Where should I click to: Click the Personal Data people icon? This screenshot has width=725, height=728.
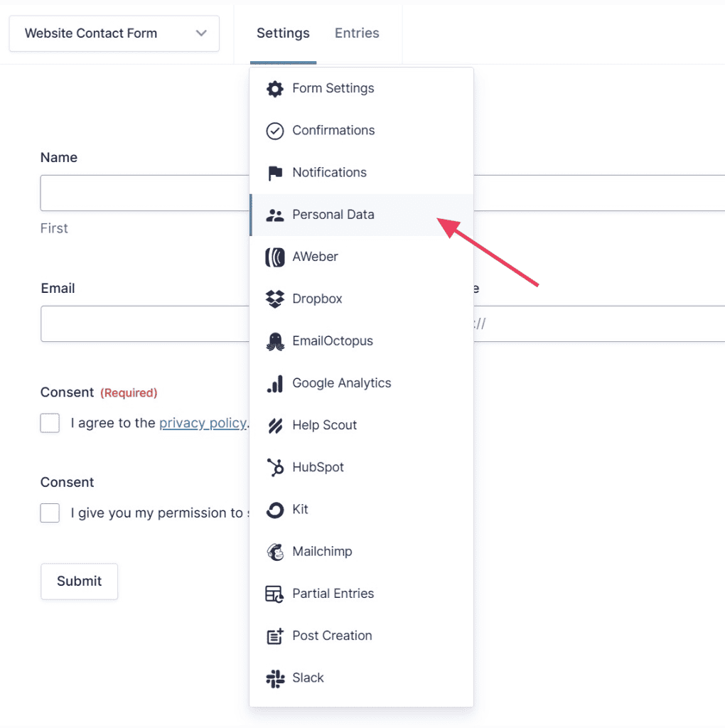pos(275,215)
